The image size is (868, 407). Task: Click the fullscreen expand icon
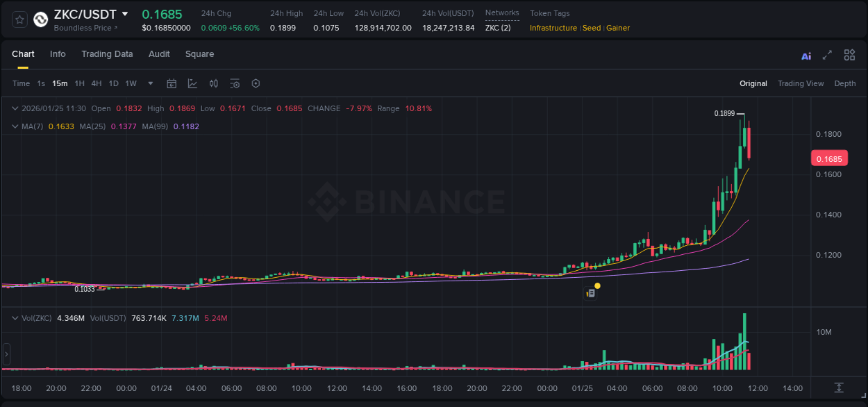coord(827,55)
